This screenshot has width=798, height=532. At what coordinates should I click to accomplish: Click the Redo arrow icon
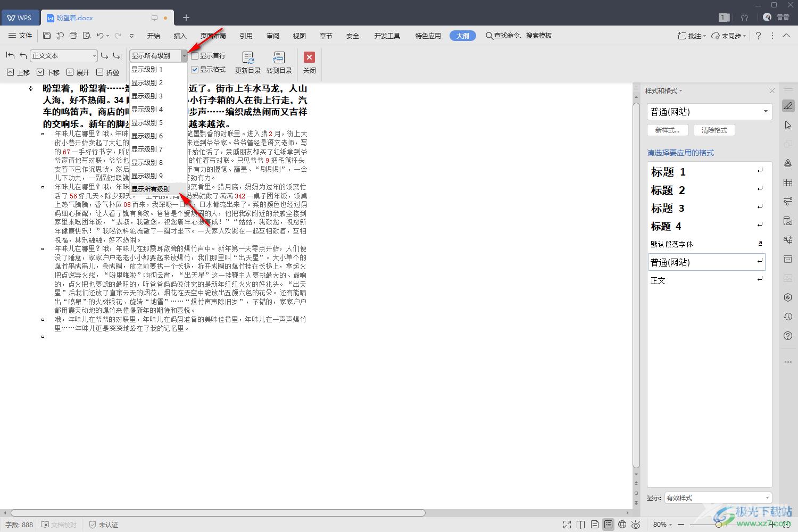[118, 36]
